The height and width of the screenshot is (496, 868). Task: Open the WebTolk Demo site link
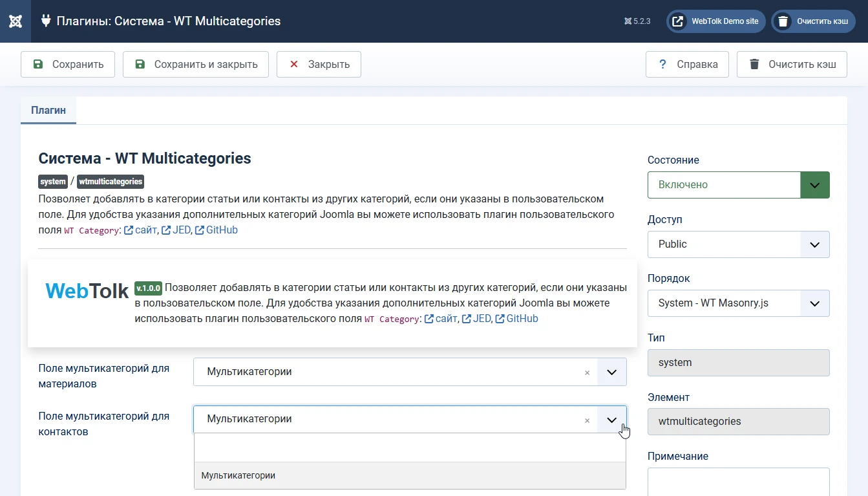pyautogui.click(x=716, y=21)
